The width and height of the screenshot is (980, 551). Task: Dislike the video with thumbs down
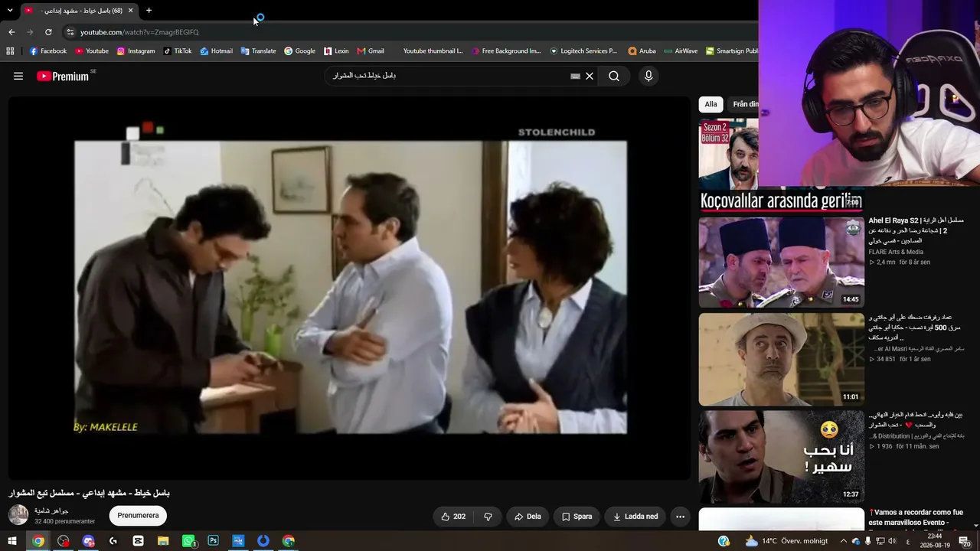pyautogui.click(x=488, y=517)
